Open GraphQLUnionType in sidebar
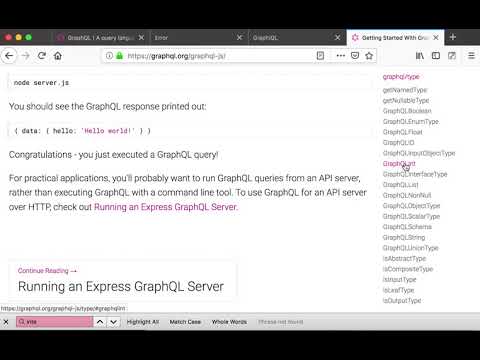Viewport: 480px width, 360px height. click(x=410, y=248)
